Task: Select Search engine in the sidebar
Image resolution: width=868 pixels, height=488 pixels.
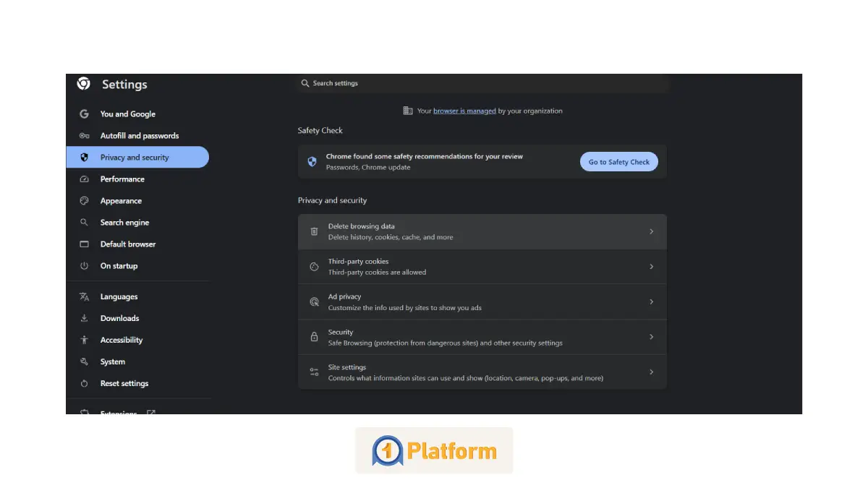Action: click(x=124, y=223)
